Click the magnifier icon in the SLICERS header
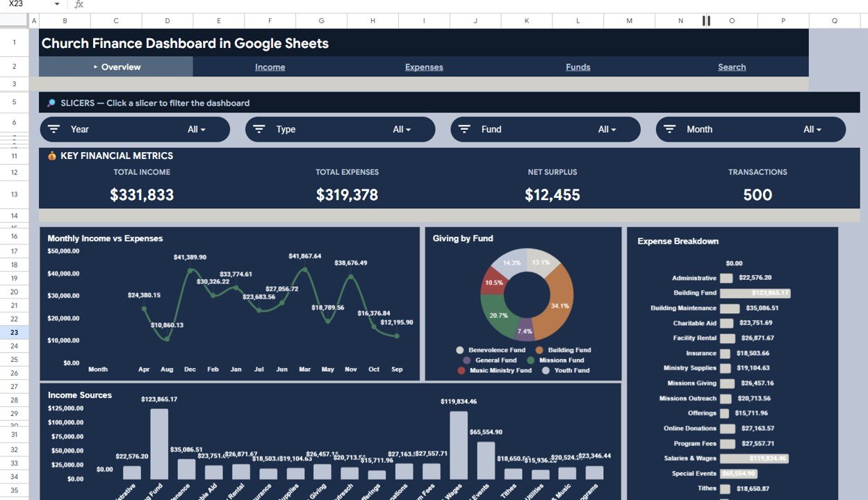This screenshot has height=500, width=868. pyautogui.click(x=51, y=103)
